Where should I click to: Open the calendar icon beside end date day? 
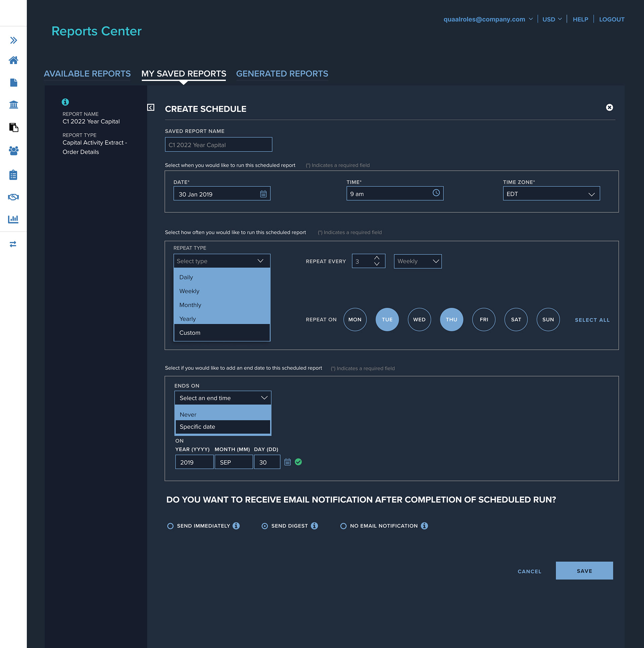coord(287,462)
